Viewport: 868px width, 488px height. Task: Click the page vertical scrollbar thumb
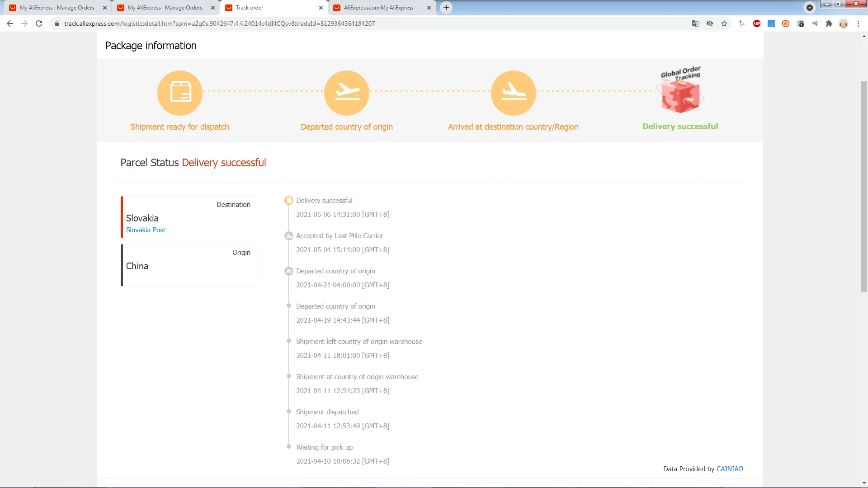click(864, 186)
